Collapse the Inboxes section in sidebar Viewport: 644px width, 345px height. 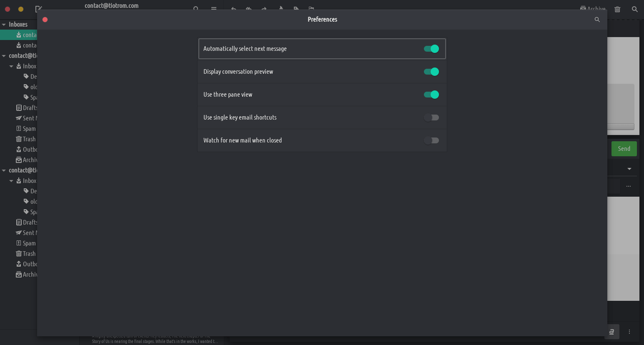click(x=4, y=25)
